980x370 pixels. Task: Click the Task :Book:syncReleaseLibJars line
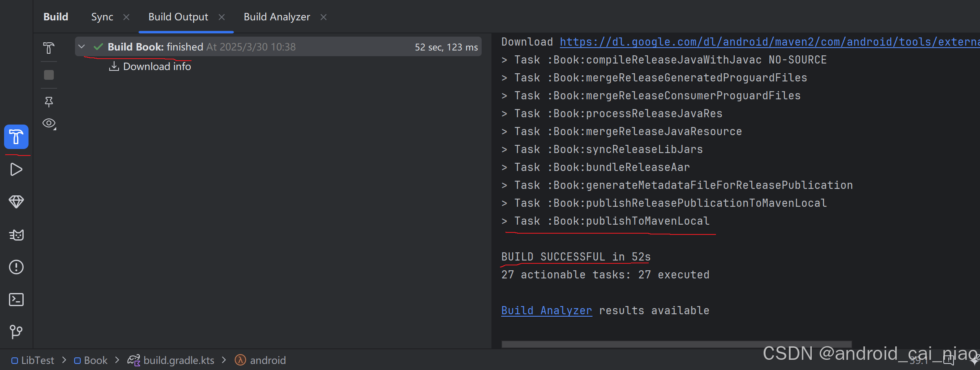tap(602, 149)
